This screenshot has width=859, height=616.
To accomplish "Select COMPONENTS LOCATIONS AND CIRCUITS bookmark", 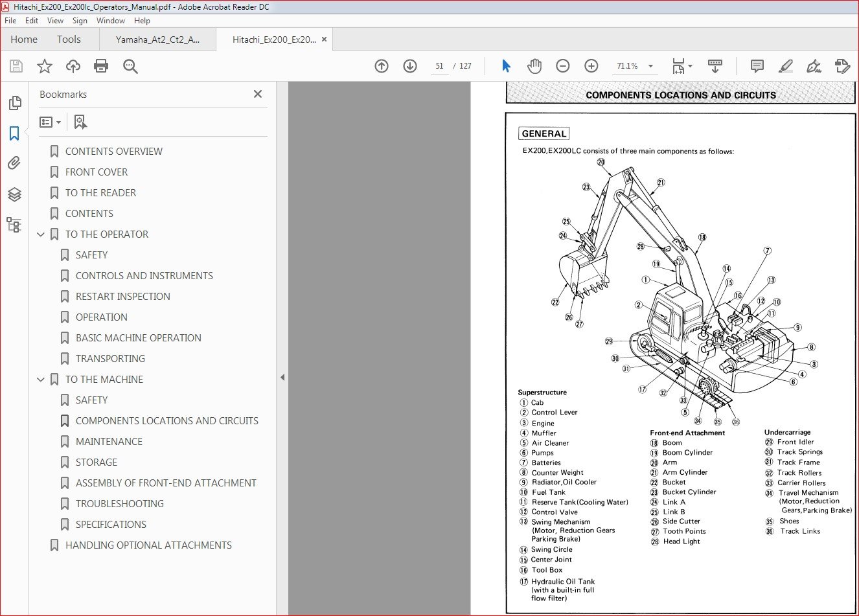I will pyautogui.click(x=167, y=421).
